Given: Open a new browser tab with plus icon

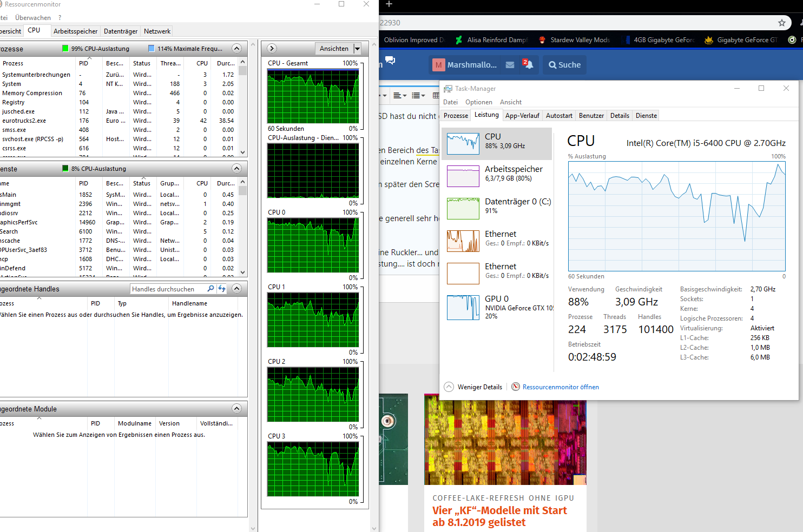Looking at the screenshot, I should 389,4.
